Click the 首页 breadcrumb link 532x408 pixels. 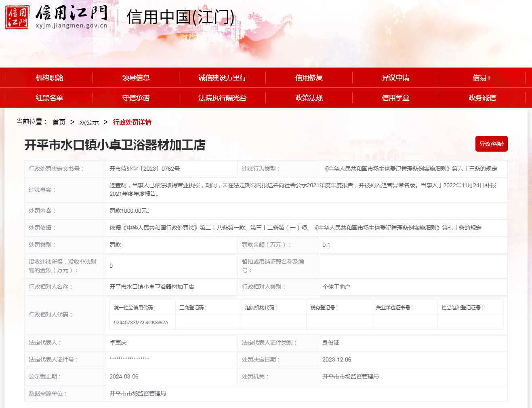click(59, 122)
